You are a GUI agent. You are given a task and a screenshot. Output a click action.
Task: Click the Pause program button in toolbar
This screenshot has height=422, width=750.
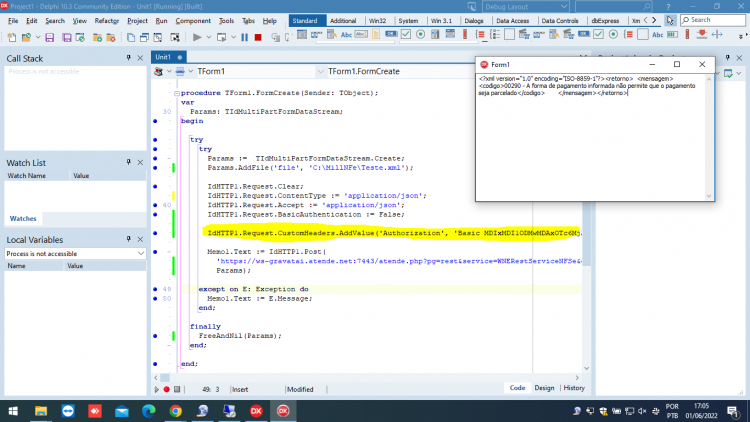click(x=244, y=37)
